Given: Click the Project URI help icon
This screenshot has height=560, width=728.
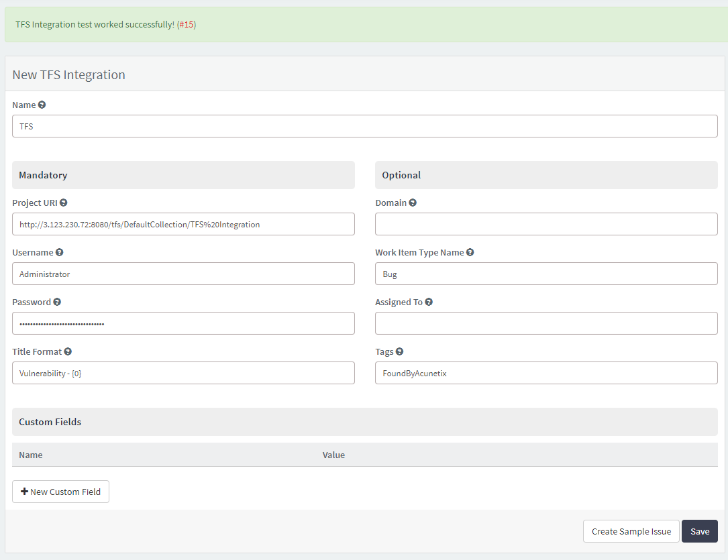Looking at the screenshot, I should click(x=64, y=203).
